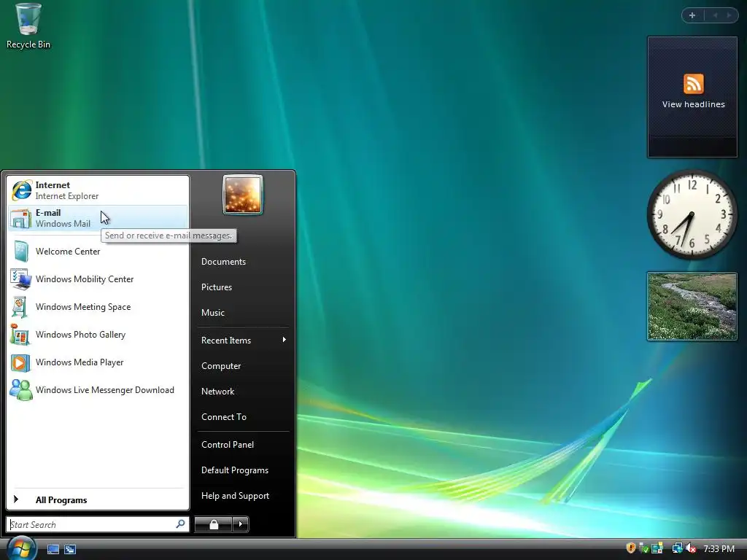Select the Recycle Bin desktop icon
The width and height of the screenshot is (747, 560).
tap(28, 26)
